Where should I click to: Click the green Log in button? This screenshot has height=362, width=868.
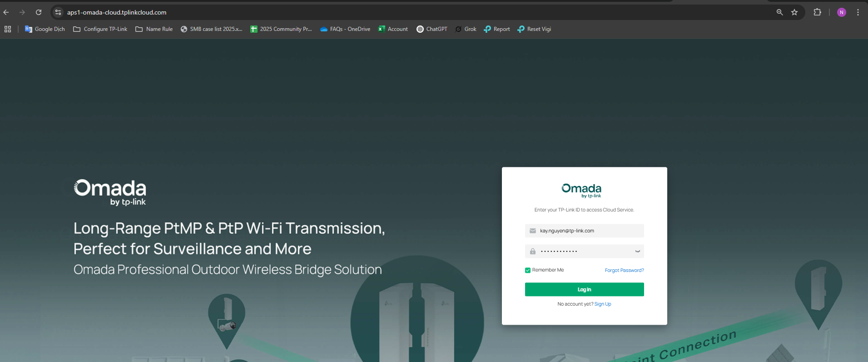[x=584, y=289]
